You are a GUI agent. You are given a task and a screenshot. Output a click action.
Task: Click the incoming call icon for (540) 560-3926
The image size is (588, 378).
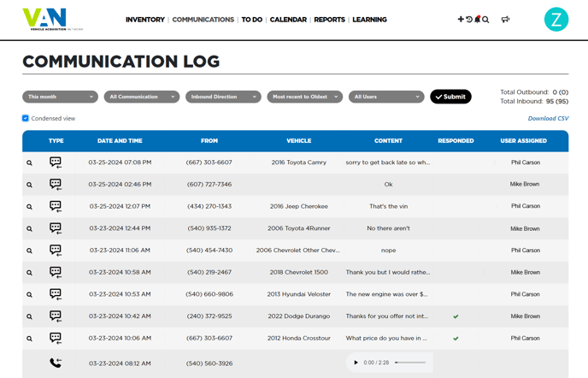[56, 363]
